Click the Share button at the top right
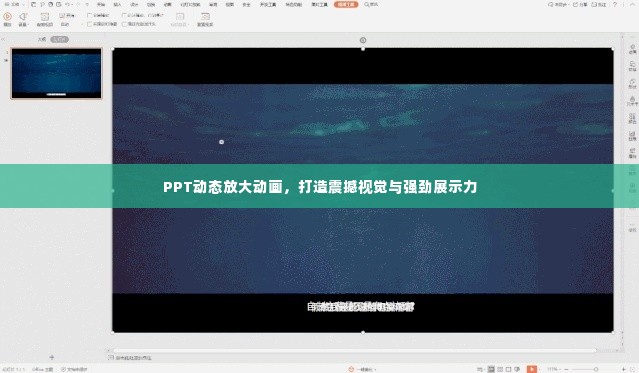The width and height of the screenshot is (639, 373). tap(580, 4)
